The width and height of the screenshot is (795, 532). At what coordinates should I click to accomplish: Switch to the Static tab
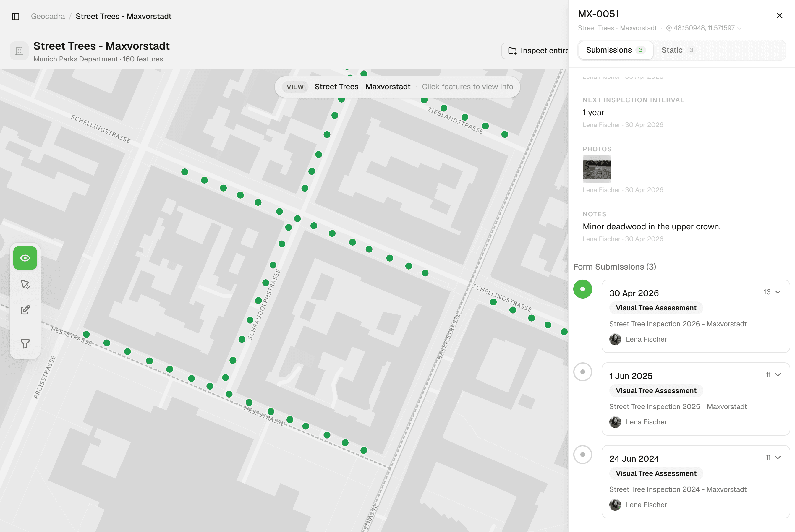point(678,50)
